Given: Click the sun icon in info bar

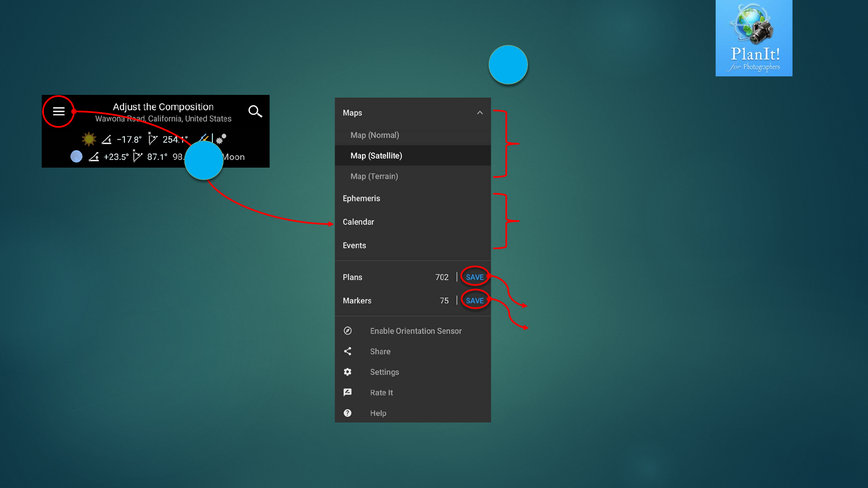Looking at the screenshot, I should pos(89,139).
